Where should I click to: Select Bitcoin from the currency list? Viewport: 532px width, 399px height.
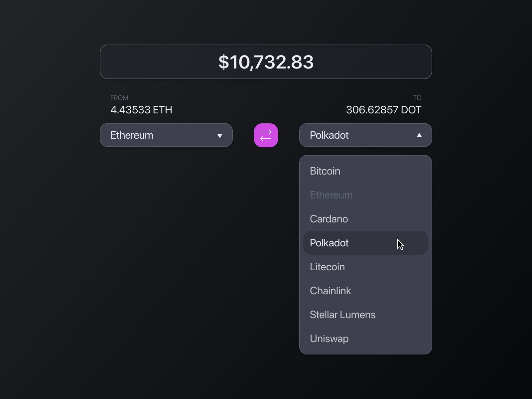tap(325, 171)
